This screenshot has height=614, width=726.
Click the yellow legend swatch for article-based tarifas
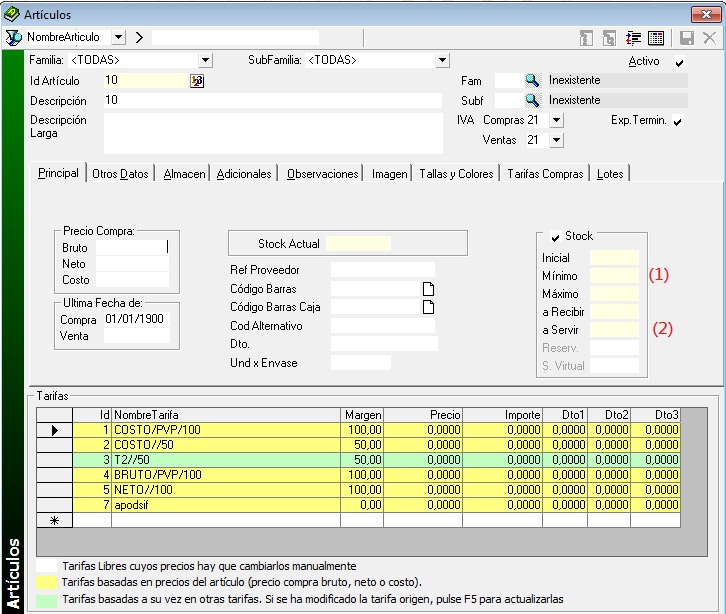(46, 583)
